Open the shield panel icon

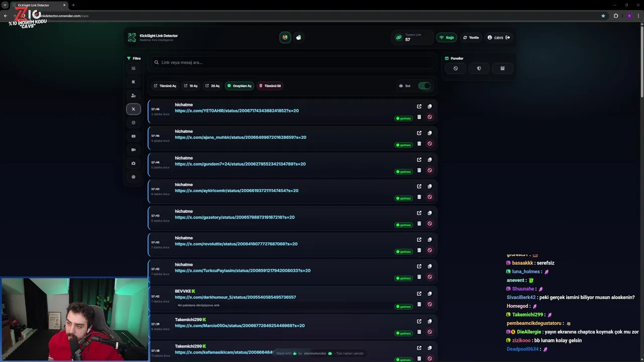479,68
